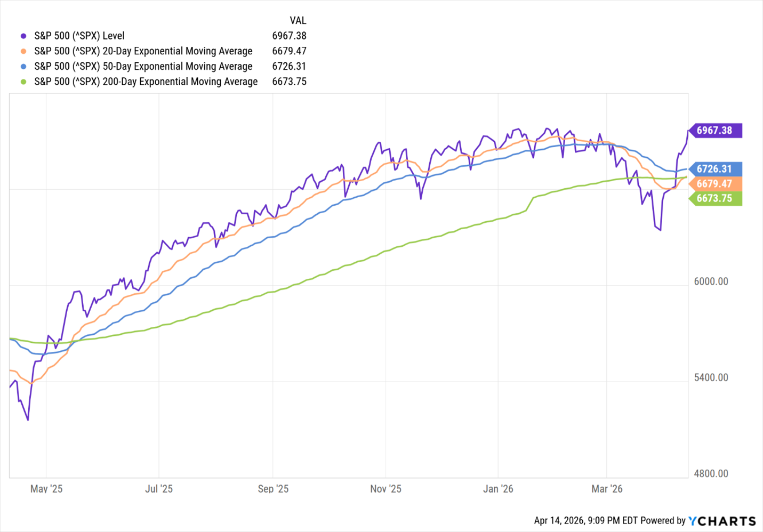Click the legend value 6726.31 under VAL
Screen dimensions: 763x532
pyautogui.click(x=289, y=66)
